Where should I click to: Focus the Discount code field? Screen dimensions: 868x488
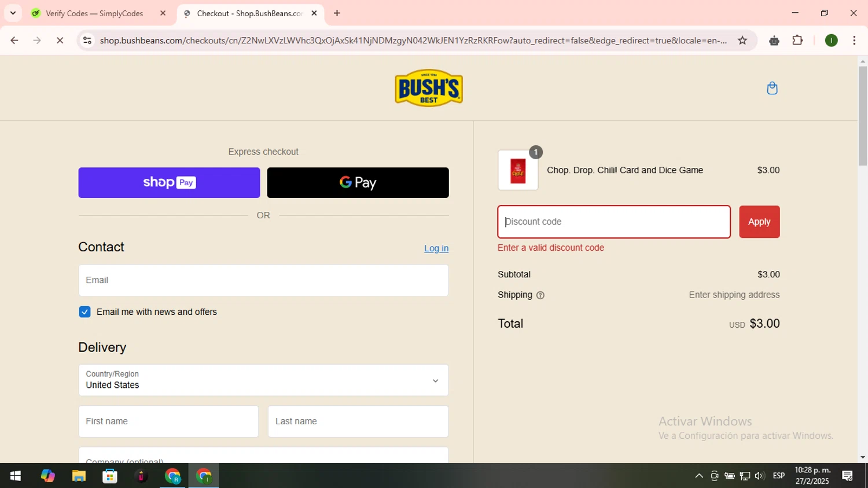pos(614,222)
